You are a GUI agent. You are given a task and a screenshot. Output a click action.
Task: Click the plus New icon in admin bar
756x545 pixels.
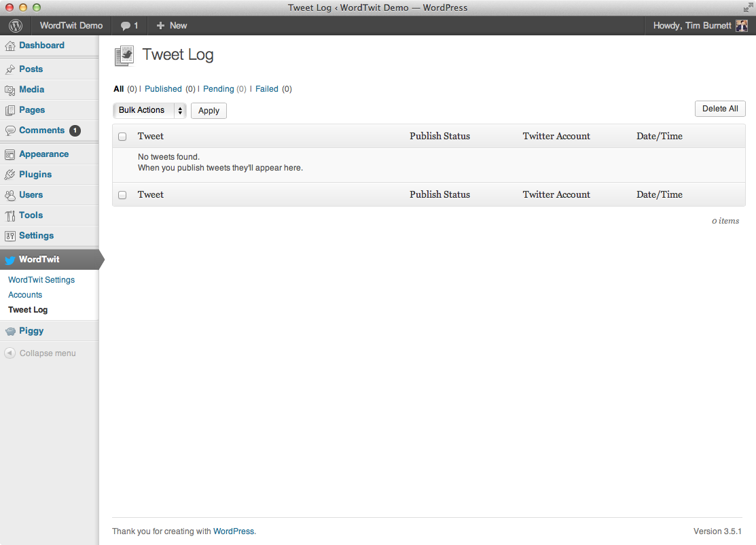point(160,26)
